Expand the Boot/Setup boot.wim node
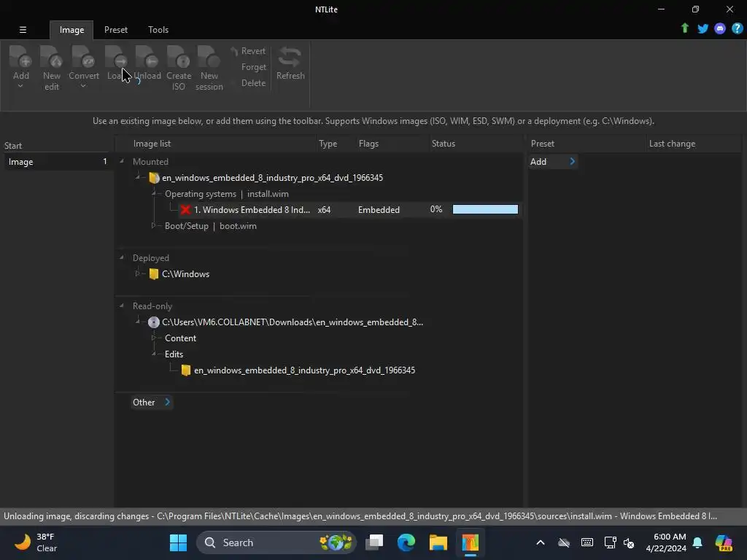Image resolution: width=747 pixels, height=560 pixels. (x=153, y=225)
